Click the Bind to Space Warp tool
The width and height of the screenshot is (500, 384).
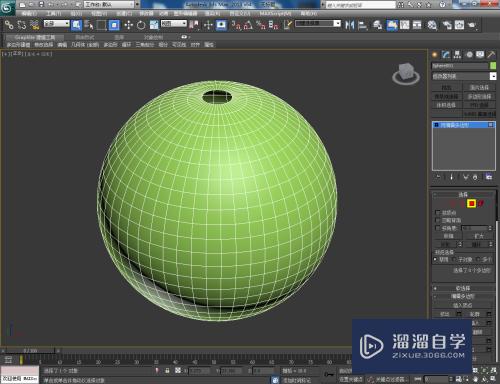point(35,25)
